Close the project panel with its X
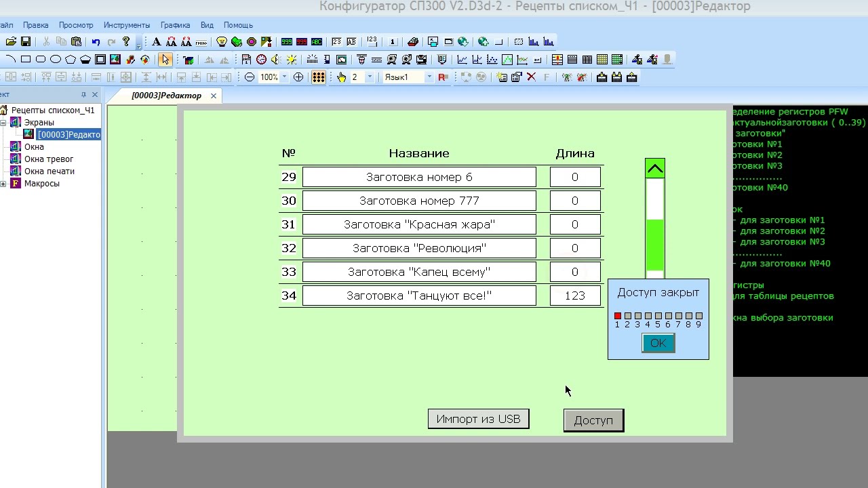 pyautogui.click(x=95, y=95)
